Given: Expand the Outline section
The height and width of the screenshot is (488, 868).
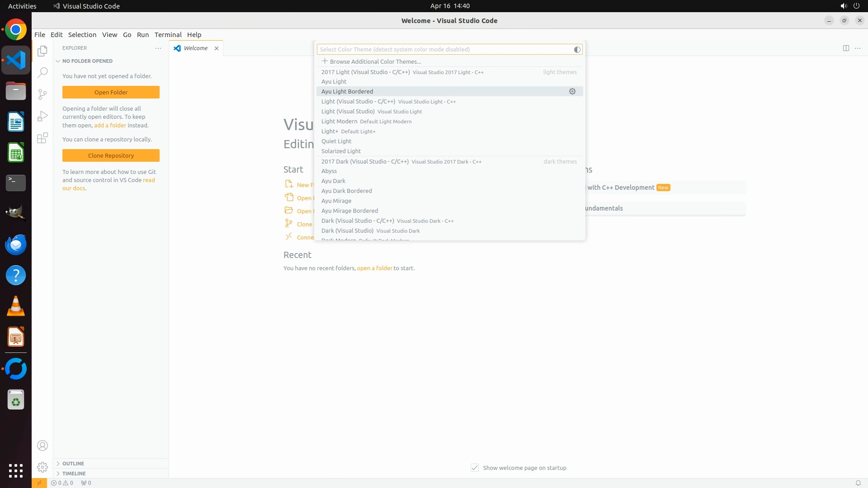Looking at the screenshot, I should click(73, 464).
